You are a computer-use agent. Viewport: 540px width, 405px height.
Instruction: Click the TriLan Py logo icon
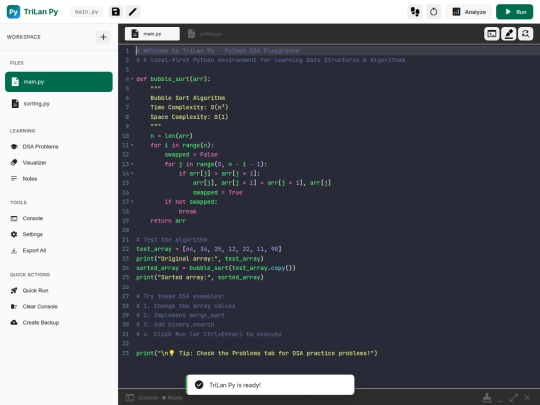click(13, 12)
